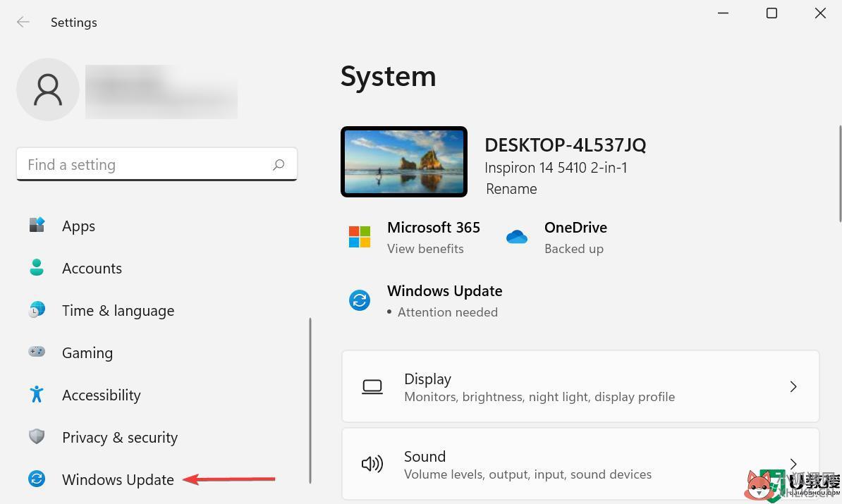Click the Rename link for this PC
Screen dimensions: 842x504
511,189
